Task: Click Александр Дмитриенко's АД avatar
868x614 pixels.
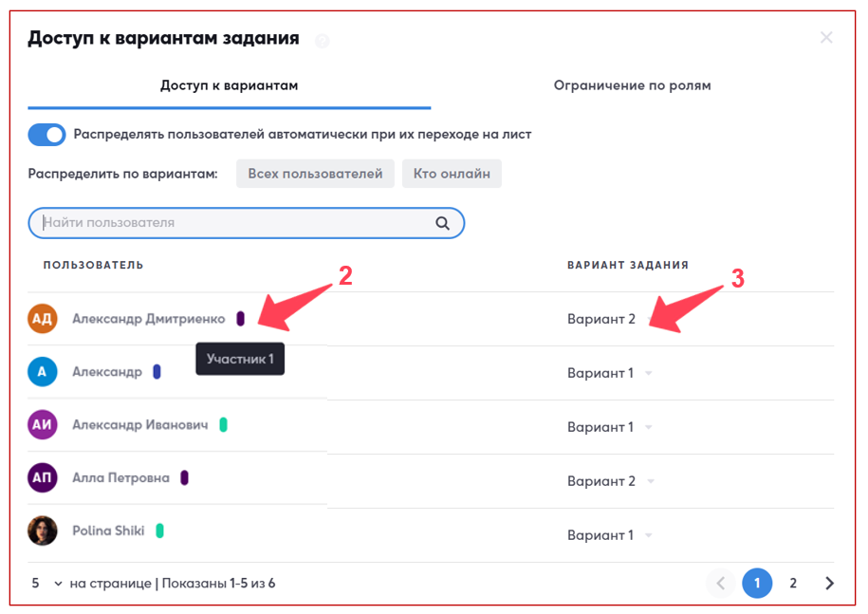Action: [43, 319]
